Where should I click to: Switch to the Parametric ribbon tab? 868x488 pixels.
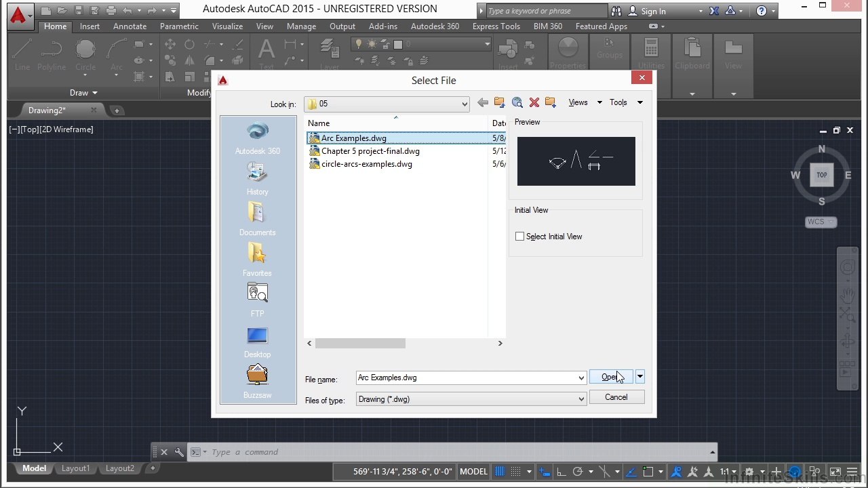[x=179, y=26]
